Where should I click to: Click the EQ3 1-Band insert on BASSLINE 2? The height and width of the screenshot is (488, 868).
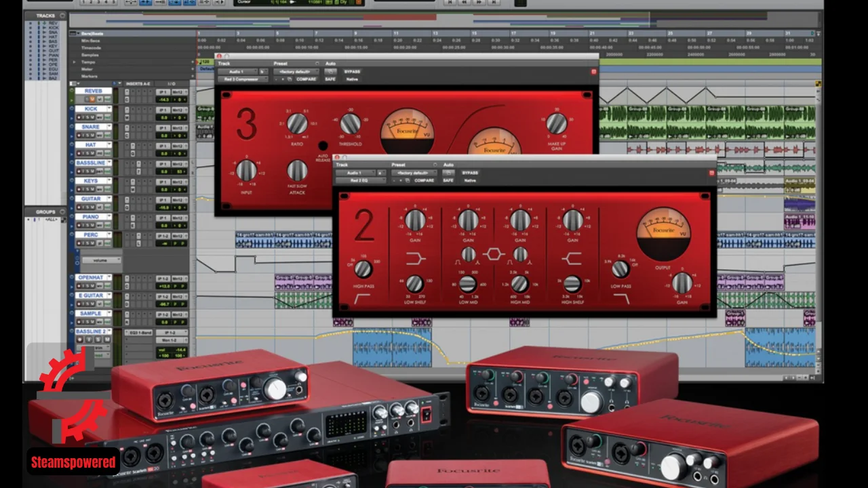click(138, 332)
